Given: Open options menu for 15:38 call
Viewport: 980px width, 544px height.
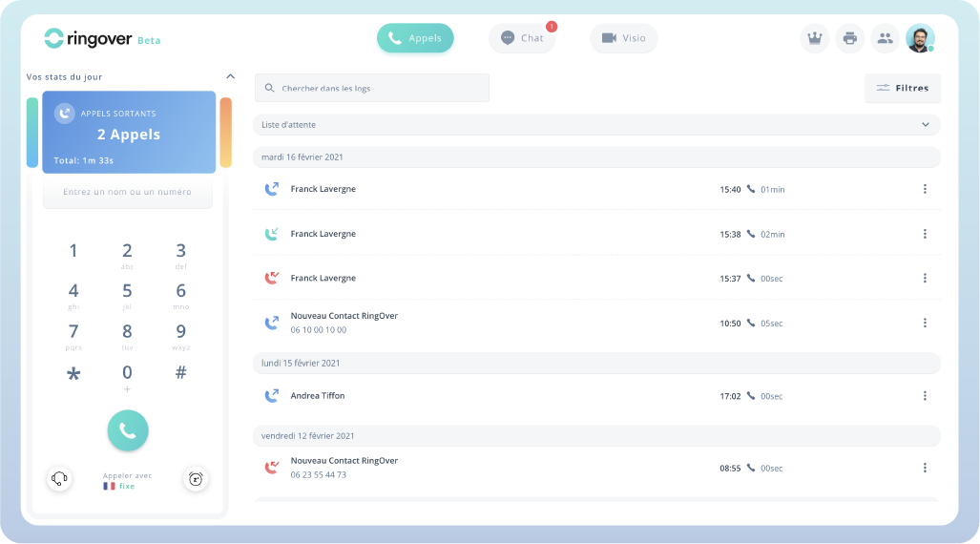Looking at the screenshot, I should click(925, 234).
